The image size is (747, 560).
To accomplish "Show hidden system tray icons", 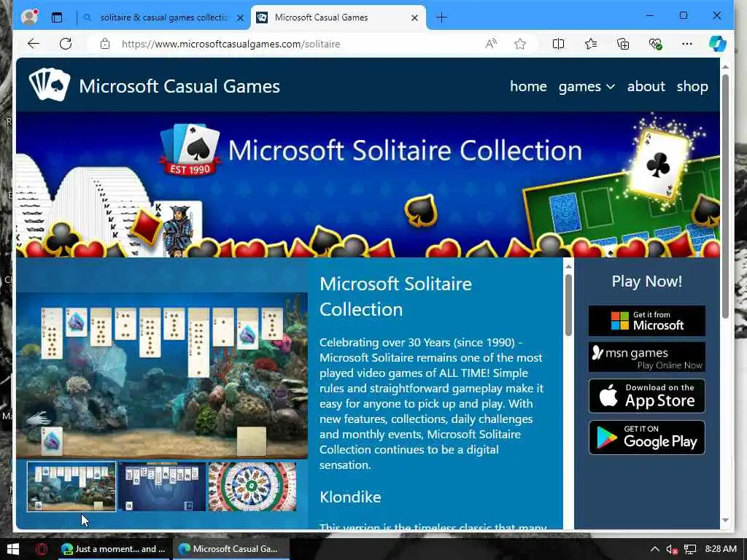I will tap(655, 549).
